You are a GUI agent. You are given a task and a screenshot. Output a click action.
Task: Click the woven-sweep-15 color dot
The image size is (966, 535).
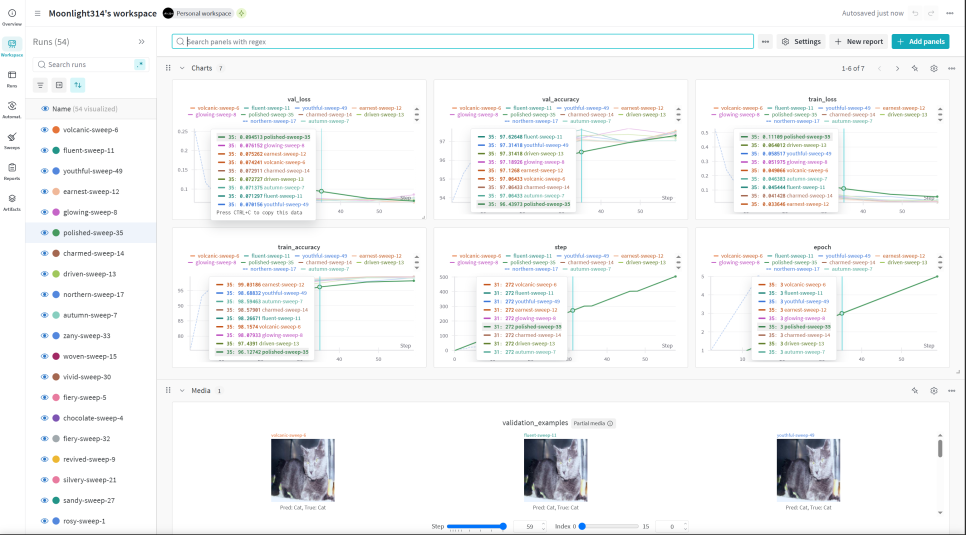tap(56, 356)
